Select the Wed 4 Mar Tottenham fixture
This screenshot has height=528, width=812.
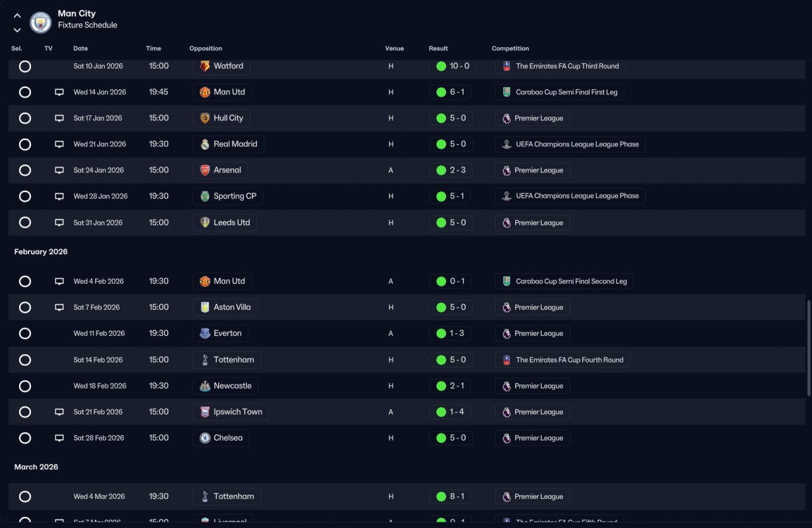(25, 497)
